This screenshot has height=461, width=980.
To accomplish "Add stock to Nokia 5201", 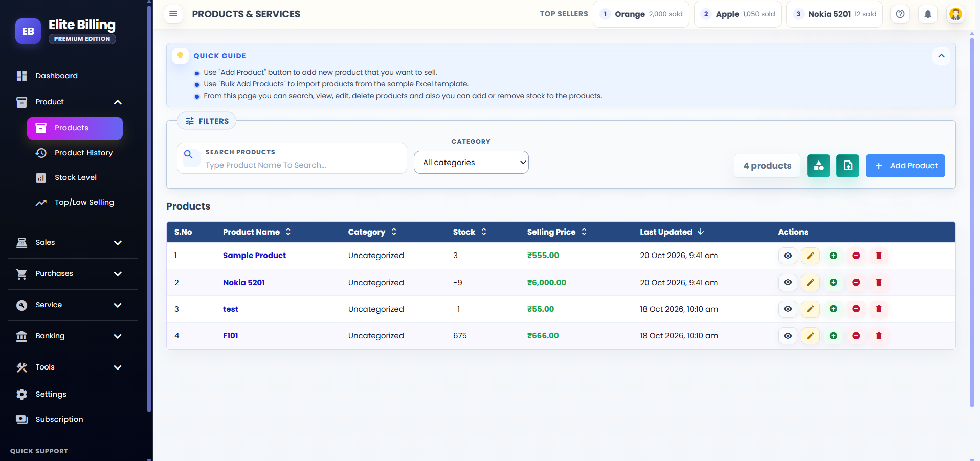I will pos(833,282).
